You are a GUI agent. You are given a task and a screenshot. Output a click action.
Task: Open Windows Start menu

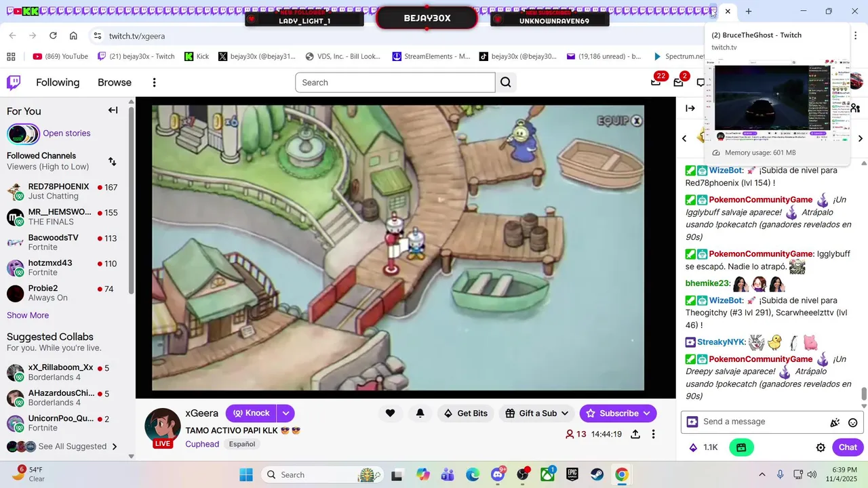[246, 474]
